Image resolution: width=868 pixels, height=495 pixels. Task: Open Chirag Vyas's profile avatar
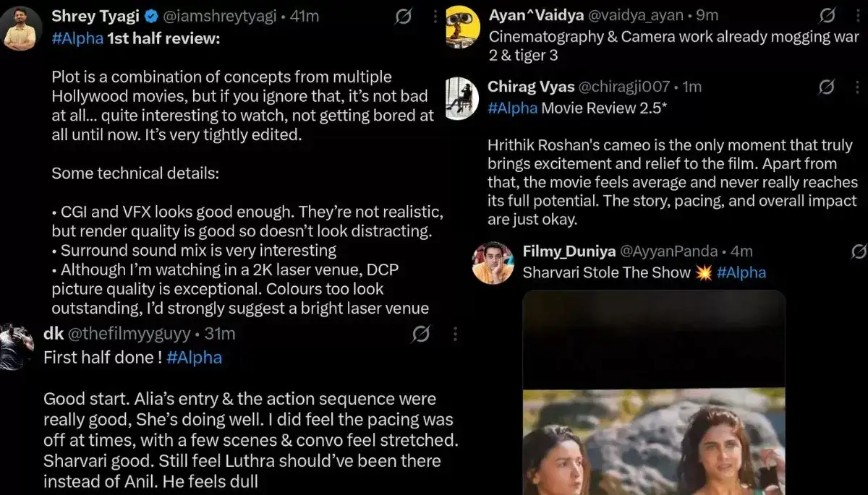tap(461, 98)
